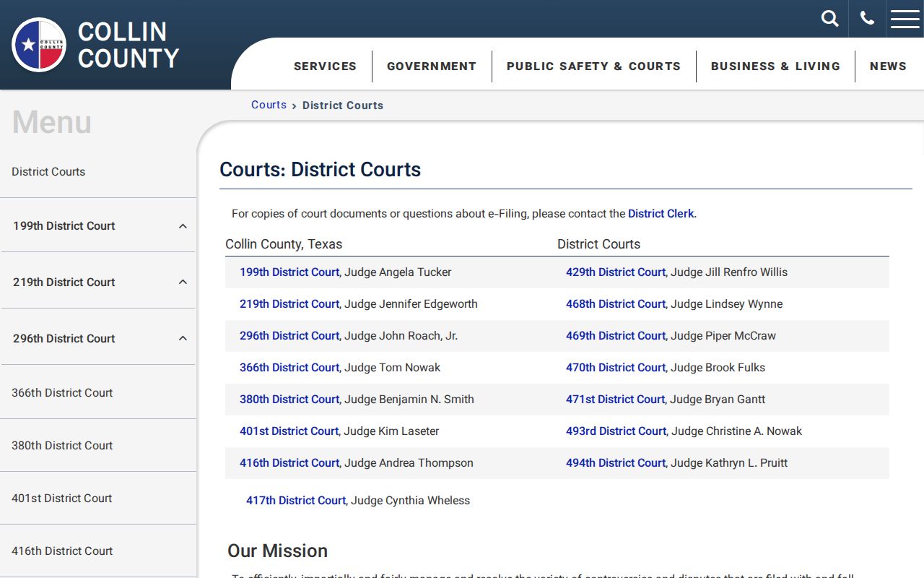The image size is (924, 578).
Task: Click the 'Our Mission' heading
Action: [x=277, y=551]
